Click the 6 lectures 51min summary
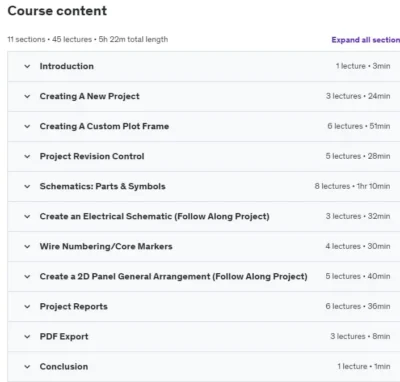400x382 pixels. tap(359, 126)
